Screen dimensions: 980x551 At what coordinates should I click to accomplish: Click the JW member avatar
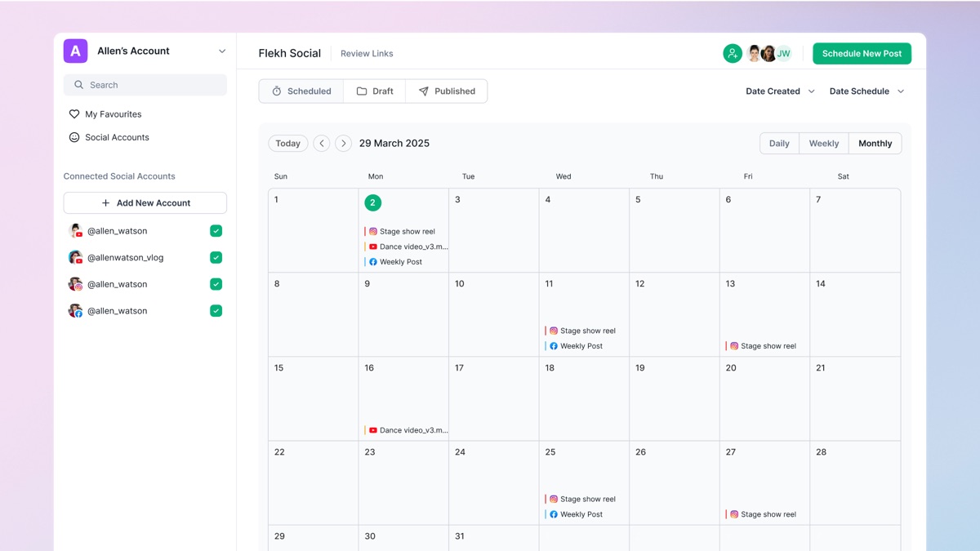coord(784,54)
